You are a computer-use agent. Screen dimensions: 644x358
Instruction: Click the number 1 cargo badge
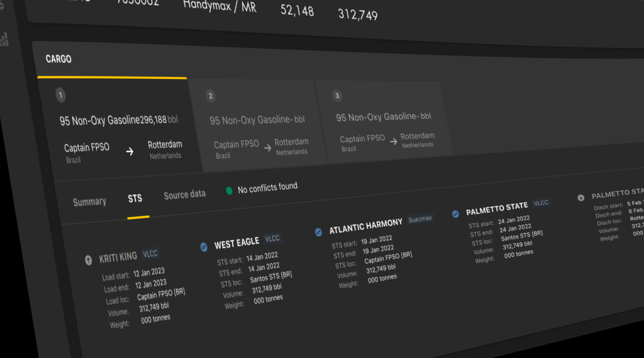click(61, 95)
